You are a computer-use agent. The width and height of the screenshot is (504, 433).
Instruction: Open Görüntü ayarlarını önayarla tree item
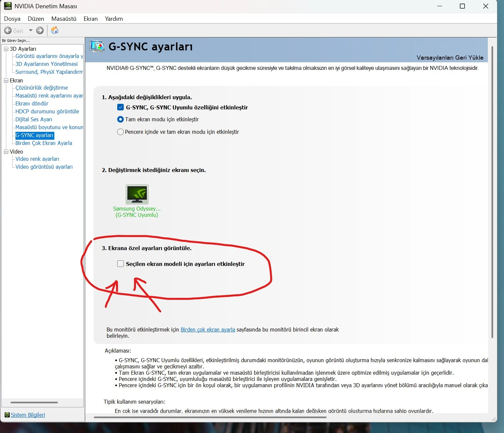[49, 56]
